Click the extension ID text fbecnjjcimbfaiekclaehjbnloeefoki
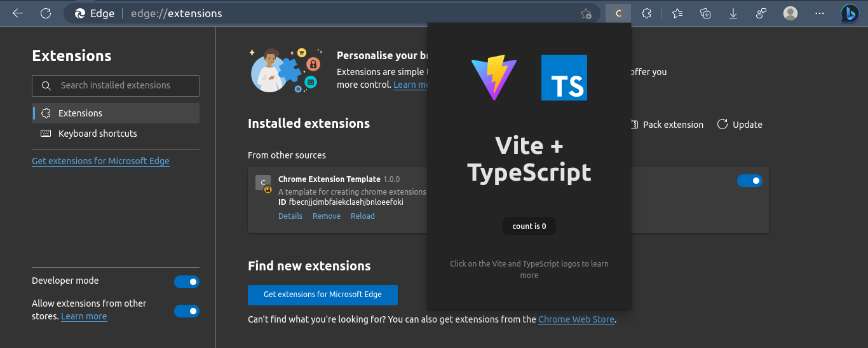868x348 pixels. [x=346, y=202]
